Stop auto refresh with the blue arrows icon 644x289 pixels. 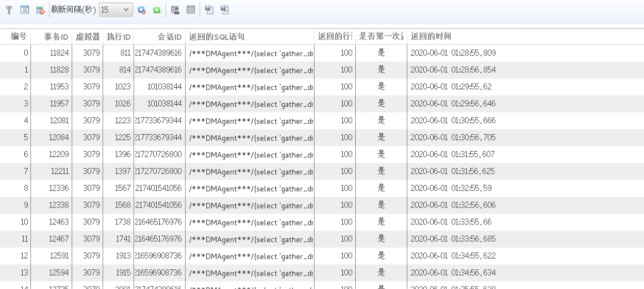[x=141, y=10]
